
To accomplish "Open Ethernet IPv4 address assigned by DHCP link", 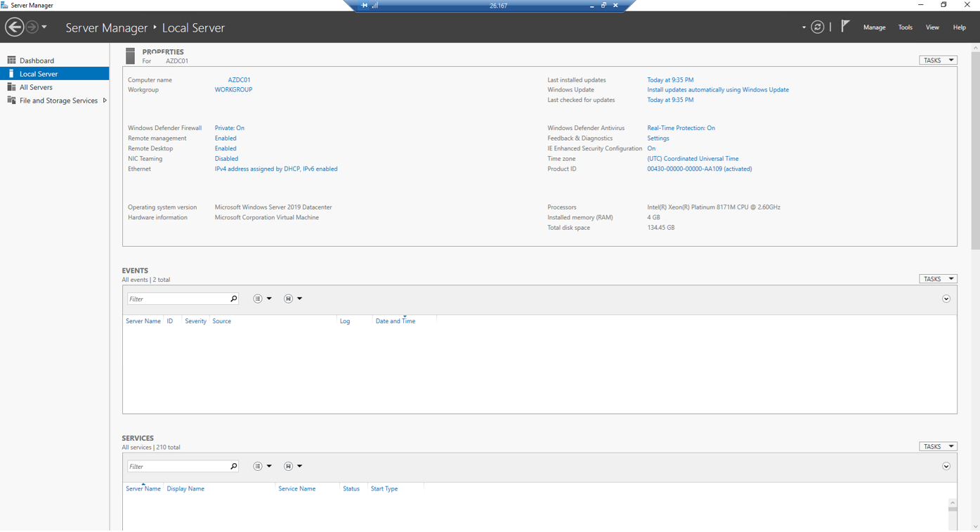I will (x=276, y=169).
